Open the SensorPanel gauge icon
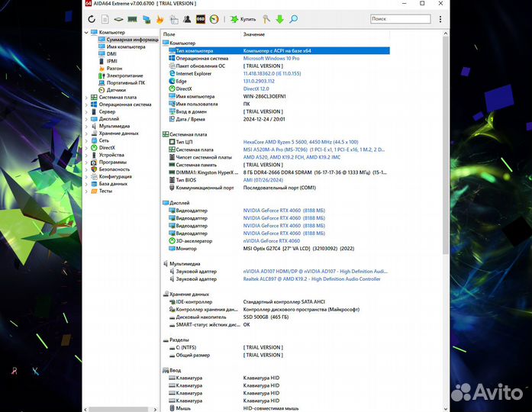The image size is (532, 412). click(x=214, y=19)
